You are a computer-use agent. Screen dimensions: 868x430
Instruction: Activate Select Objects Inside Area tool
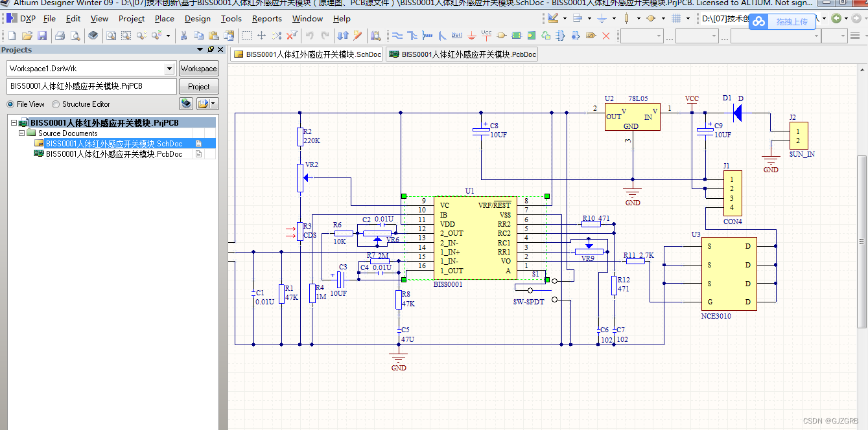(246, 36)
